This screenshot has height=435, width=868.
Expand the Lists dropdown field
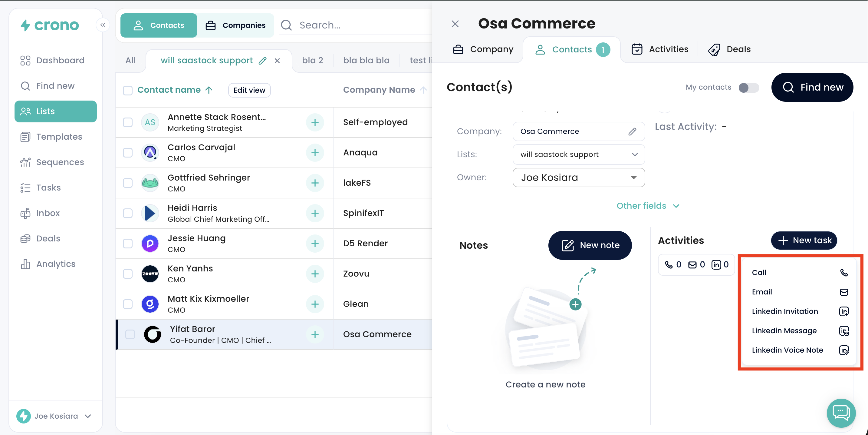578,154
